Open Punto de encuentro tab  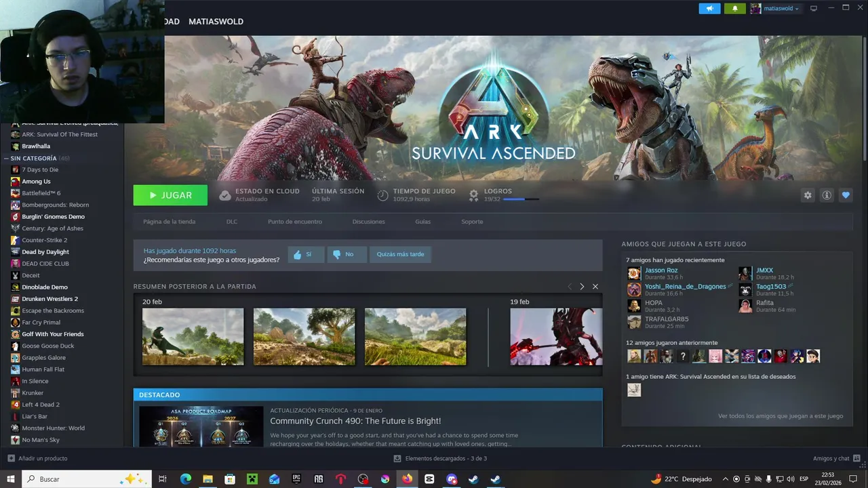pyautogui.click(x=295, y=222)
